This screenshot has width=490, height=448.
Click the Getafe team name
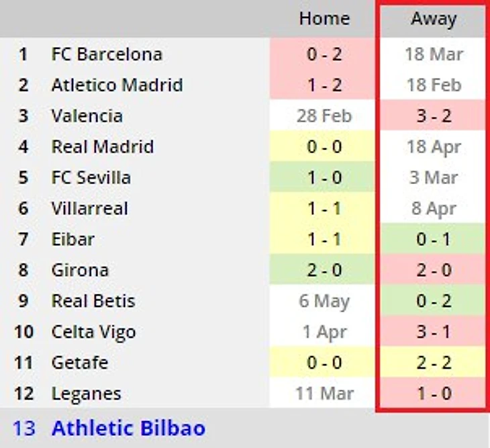80,363
